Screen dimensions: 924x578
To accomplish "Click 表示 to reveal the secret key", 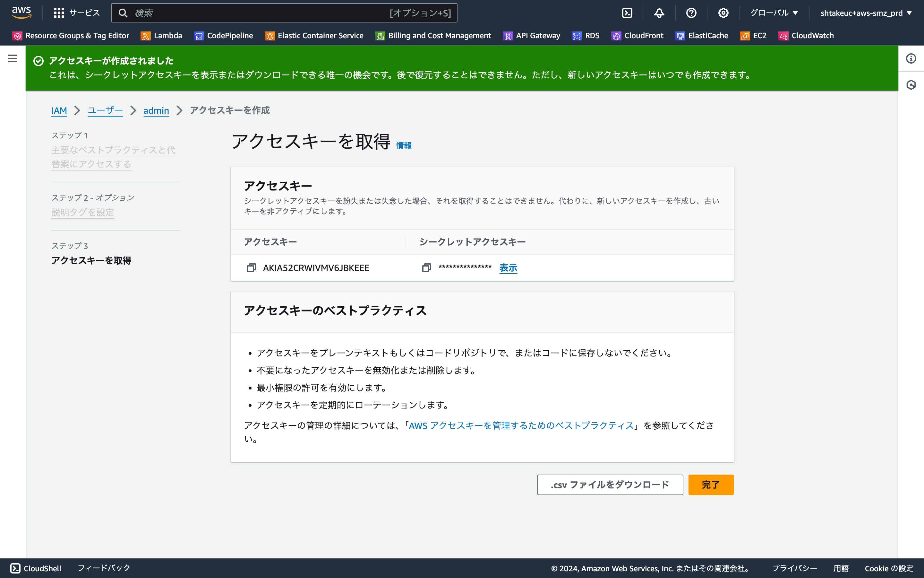I will [508, 267].
